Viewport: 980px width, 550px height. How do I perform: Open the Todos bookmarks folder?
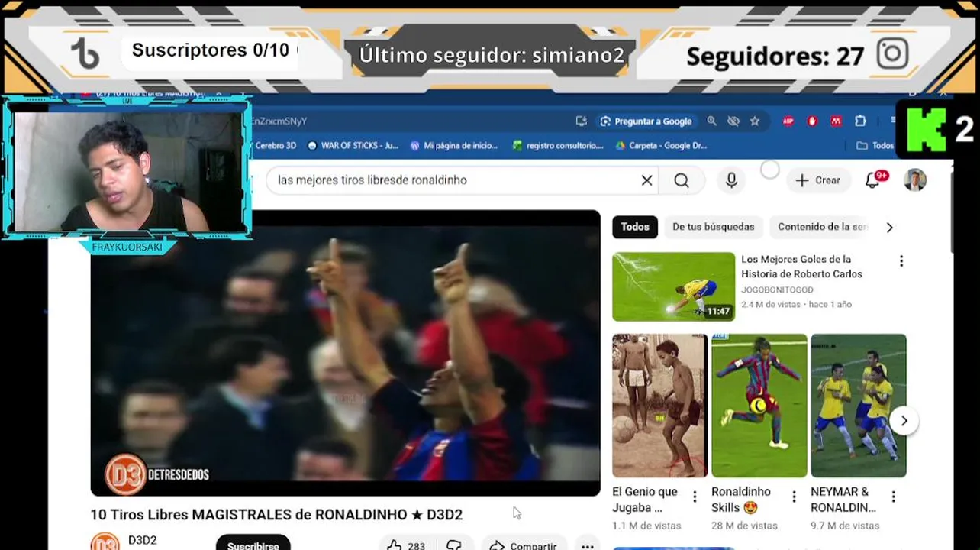(875, 145)
